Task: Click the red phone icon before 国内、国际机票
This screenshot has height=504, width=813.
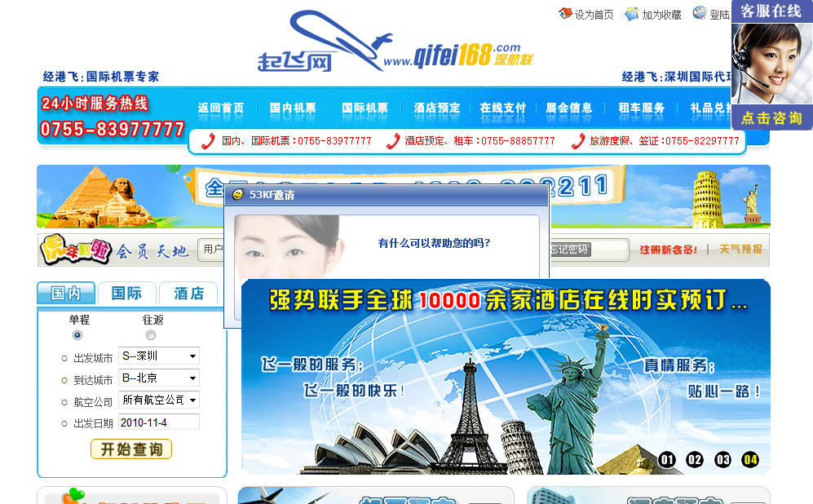Action: click(209, 141)
